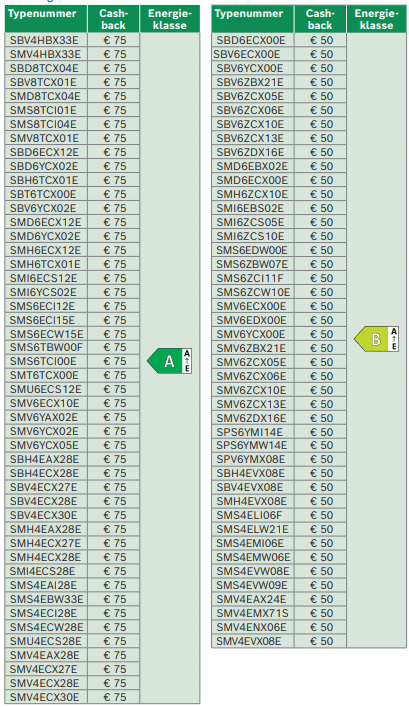Image resolution: width=409 pixels, height=707 pixels.
Task: Click model SBV6ZDX16E
Action: coord(250,152)
